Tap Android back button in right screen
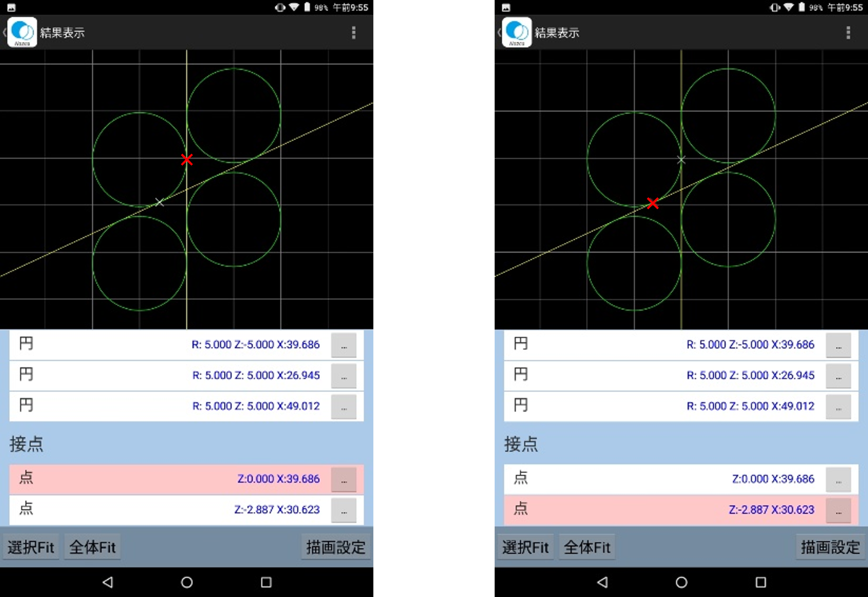Viewport: 868px width, 597px height. 602,582
